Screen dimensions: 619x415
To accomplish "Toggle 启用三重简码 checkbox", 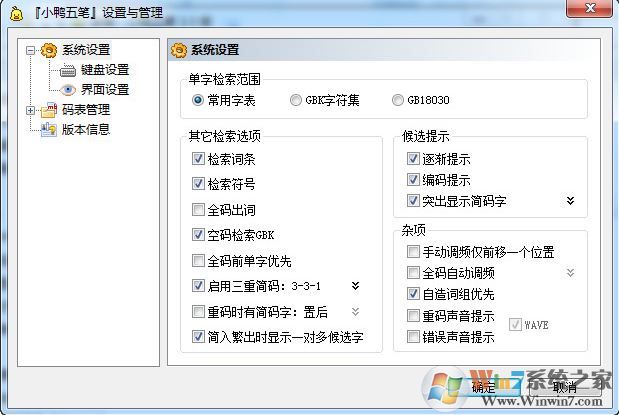I will click(x=198, y=285).
